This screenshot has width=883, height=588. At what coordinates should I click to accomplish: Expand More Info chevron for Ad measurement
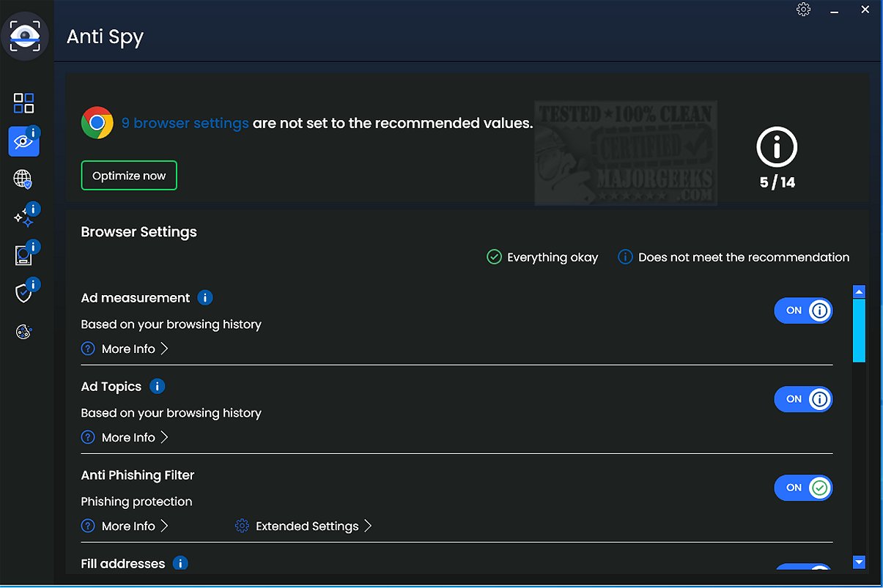[164, 349]
